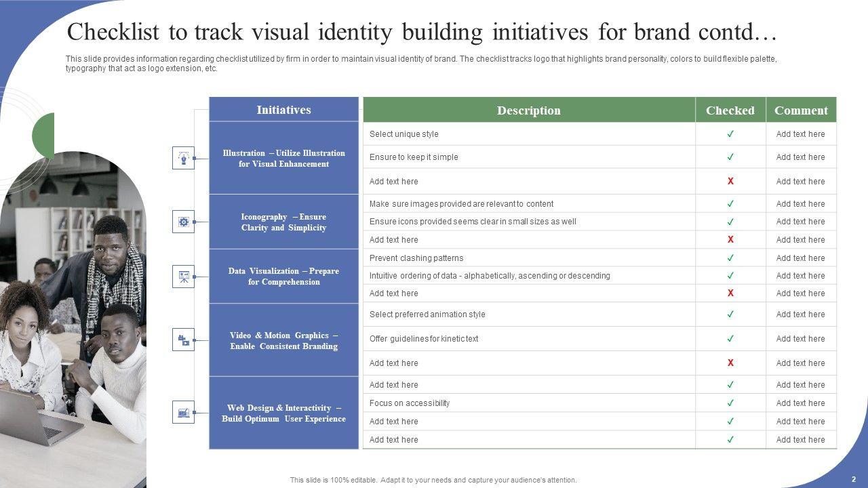Select the Initiatives column header
Screen dimensions: 868x488
[283, 109]
